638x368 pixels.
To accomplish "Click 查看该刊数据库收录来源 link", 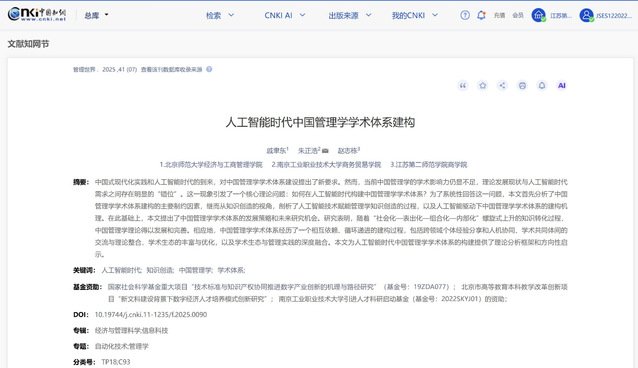I will 171,70.
